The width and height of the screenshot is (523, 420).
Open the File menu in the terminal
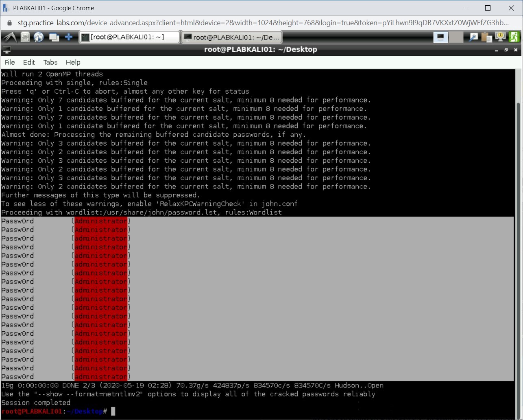click(9, 62)
